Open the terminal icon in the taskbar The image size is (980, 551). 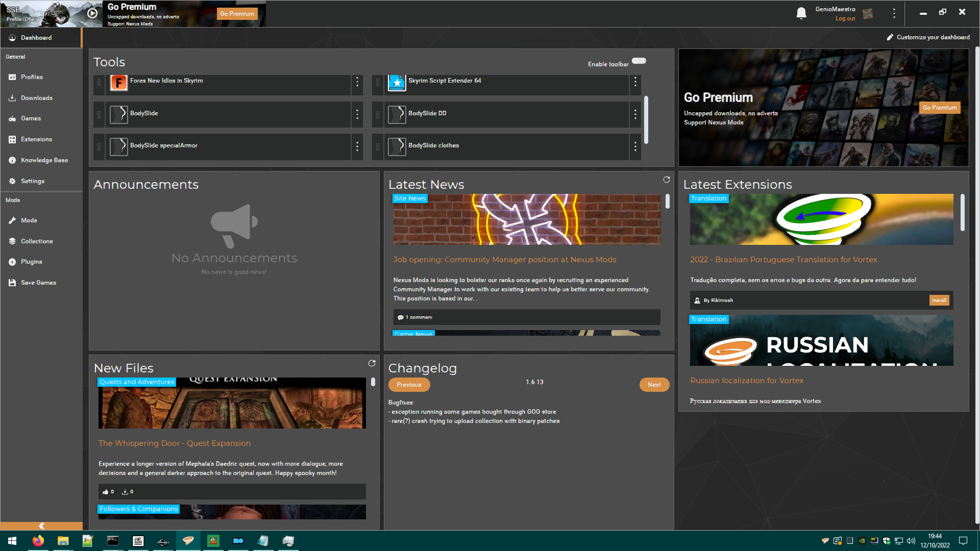pyautogui.click(x=113, y=541)
